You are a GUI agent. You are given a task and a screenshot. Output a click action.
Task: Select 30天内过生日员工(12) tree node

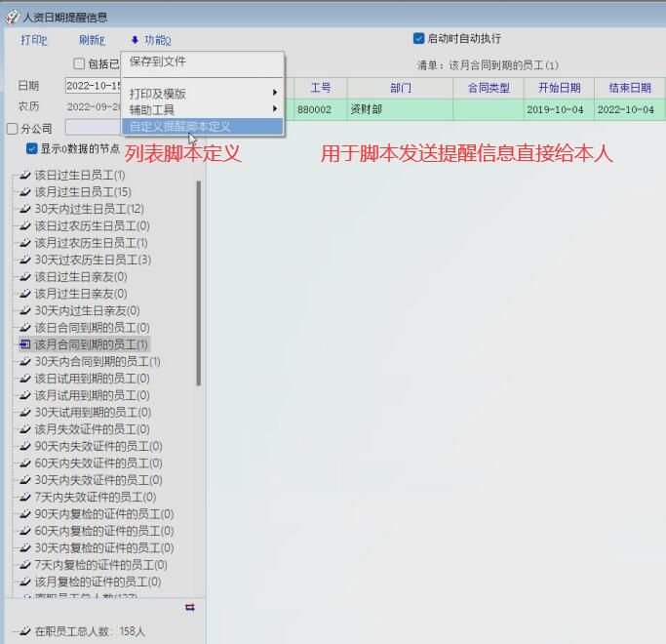point(89,209)
